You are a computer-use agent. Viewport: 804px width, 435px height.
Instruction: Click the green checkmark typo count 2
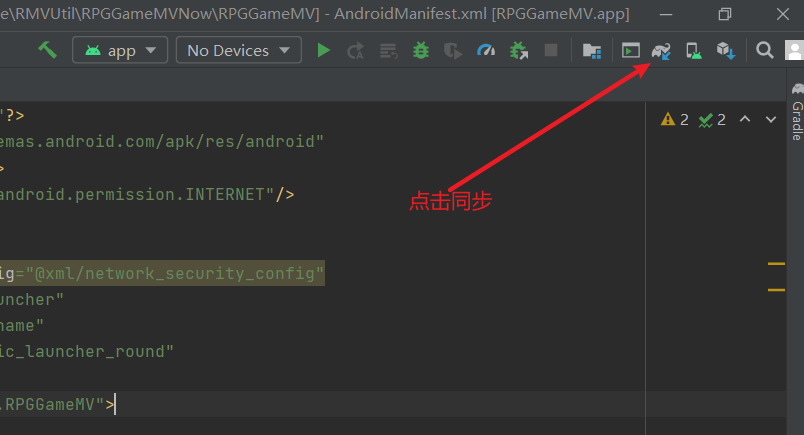712,120
